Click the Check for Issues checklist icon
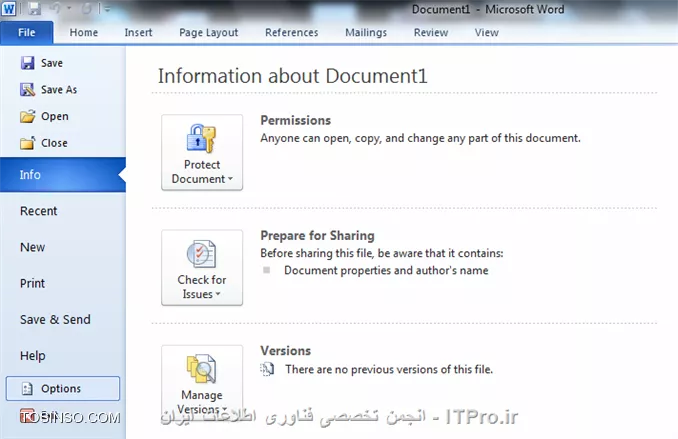 pyautogui.click(x=201, y=254)
